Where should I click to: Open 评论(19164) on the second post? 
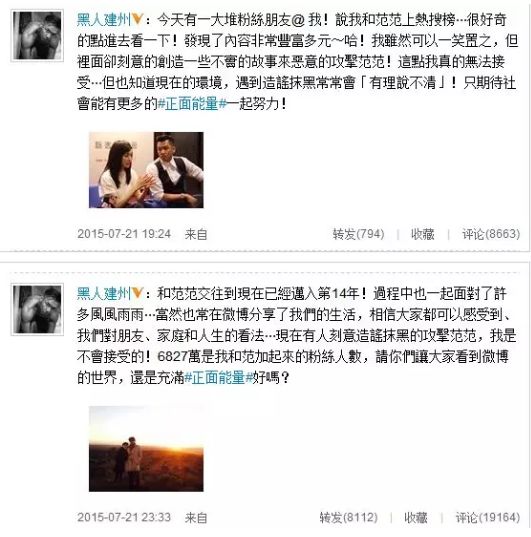(x=488, y=517)
